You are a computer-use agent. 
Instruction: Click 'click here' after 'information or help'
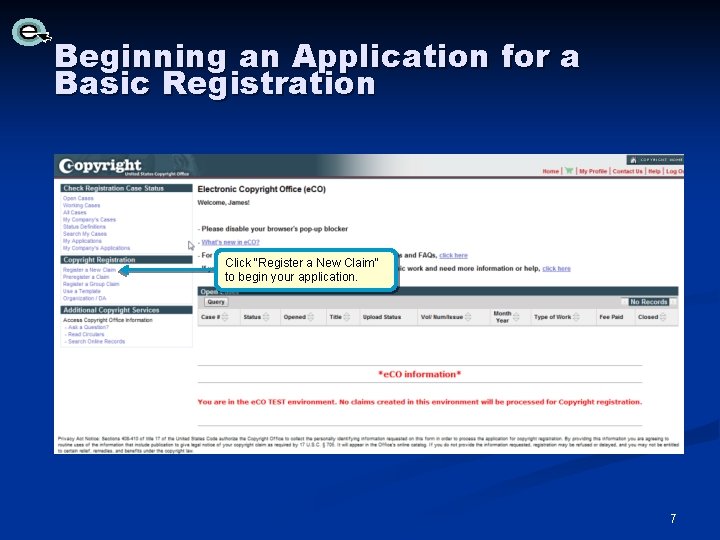(557, 269)
